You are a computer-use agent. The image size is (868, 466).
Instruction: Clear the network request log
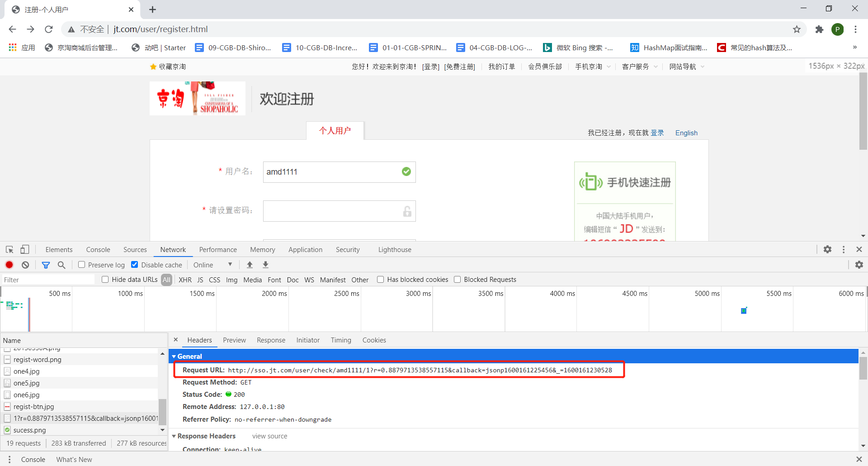25,265
